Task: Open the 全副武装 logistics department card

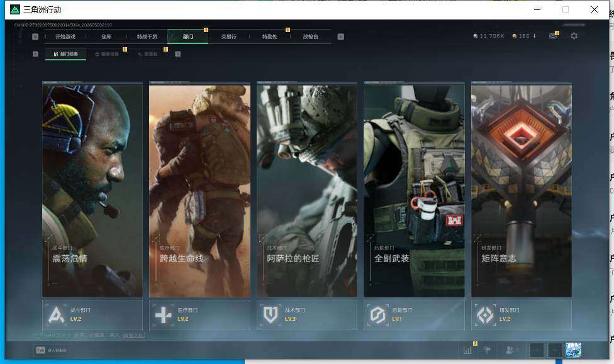Action: click(415, 190)
